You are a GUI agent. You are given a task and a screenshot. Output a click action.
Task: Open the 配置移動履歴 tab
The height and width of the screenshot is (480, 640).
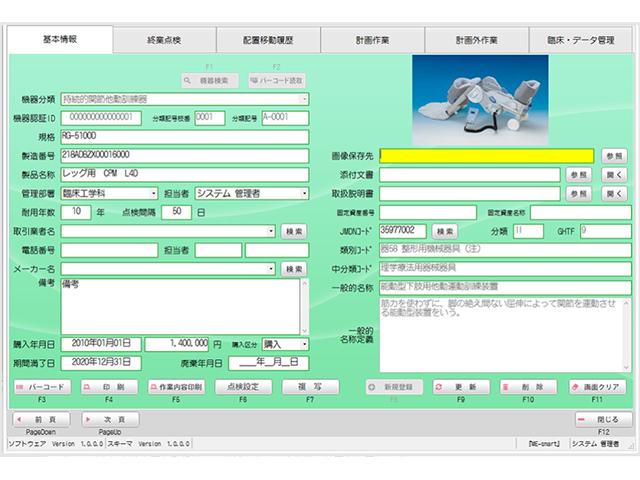(268, 40)
